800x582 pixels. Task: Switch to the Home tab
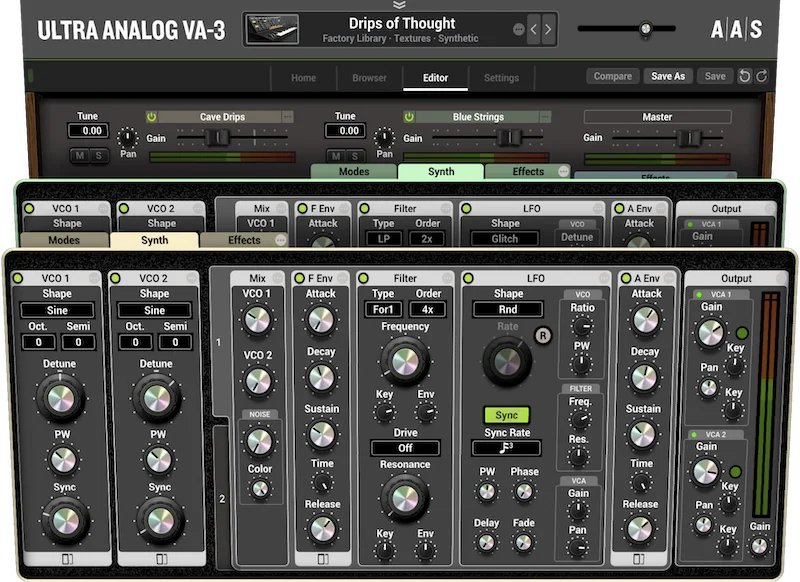point(304,78)
